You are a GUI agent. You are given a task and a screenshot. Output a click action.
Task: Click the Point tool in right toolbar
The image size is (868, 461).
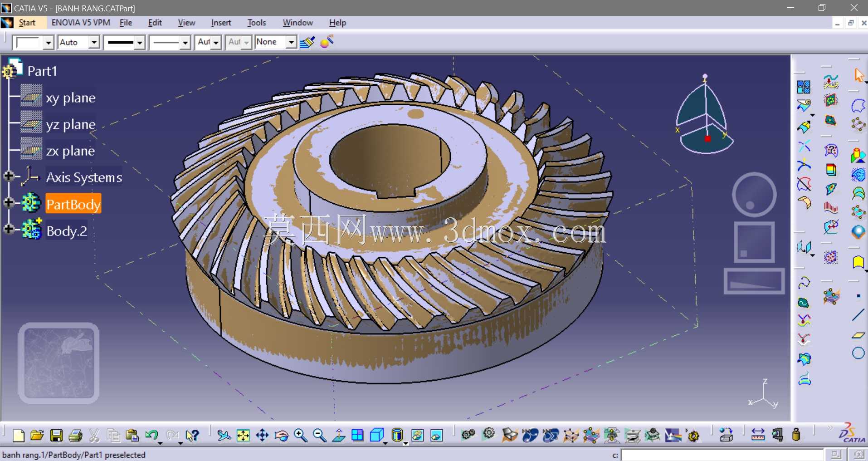click(858, 296)
